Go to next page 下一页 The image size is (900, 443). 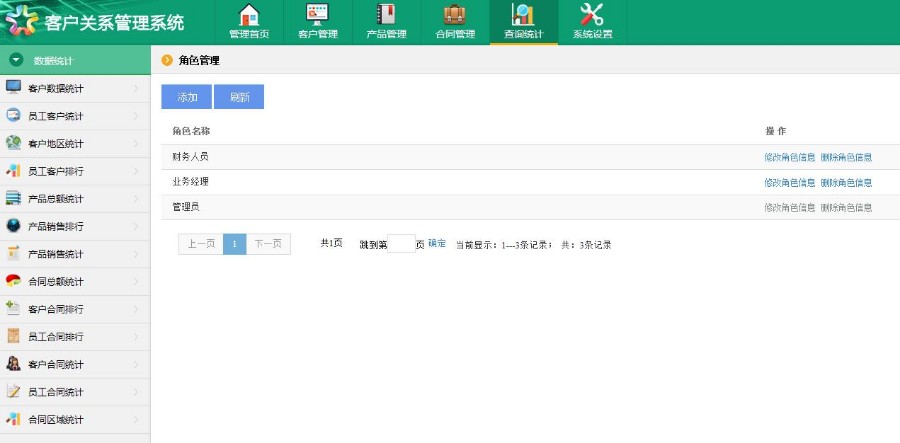point(268,244)
